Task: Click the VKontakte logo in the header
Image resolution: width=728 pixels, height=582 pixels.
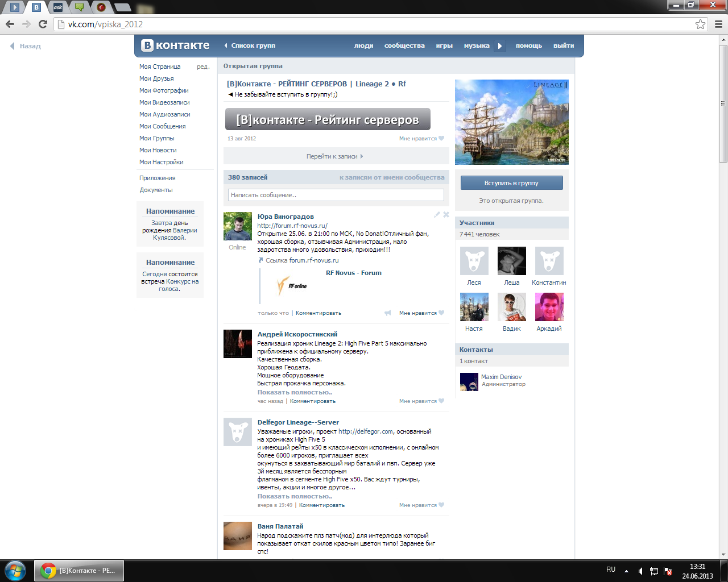Action: (x=175, y=45)
